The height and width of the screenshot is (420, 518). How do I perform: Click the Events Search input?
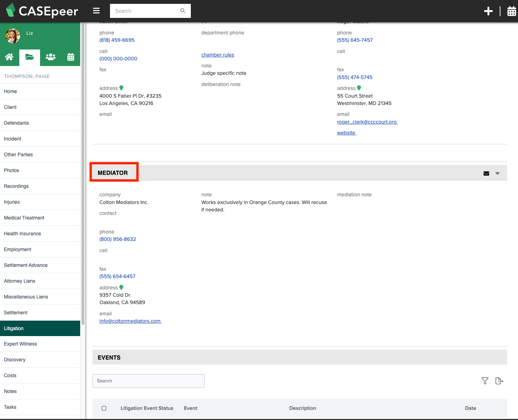149,381
